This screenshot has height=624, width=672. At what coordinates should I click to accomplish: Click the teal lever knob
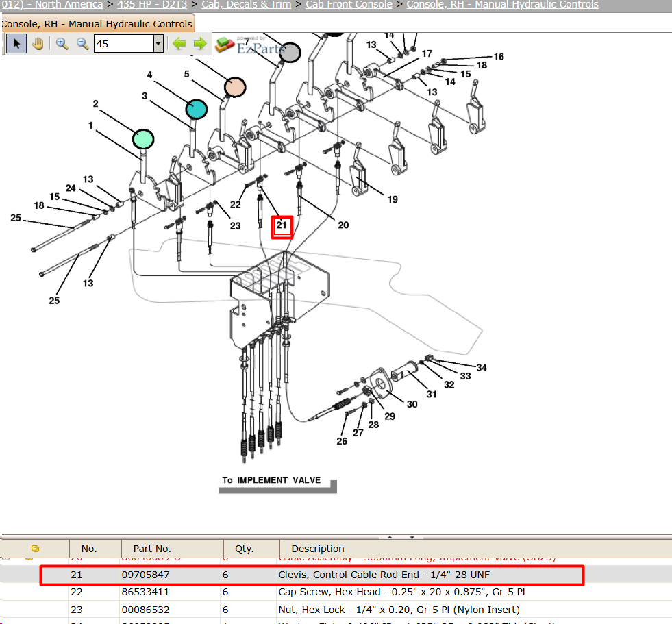pyautogui.click(x=197, y=110)
